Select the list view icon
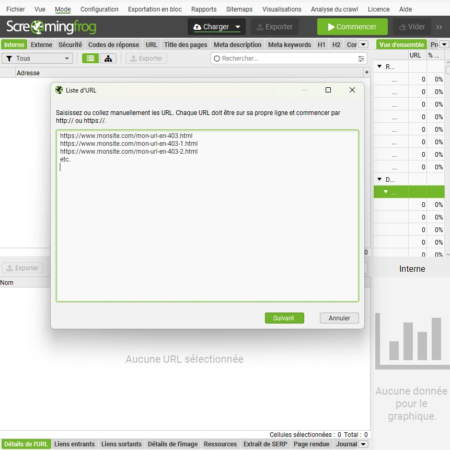 pyautogui.click(x=90, y=58)
